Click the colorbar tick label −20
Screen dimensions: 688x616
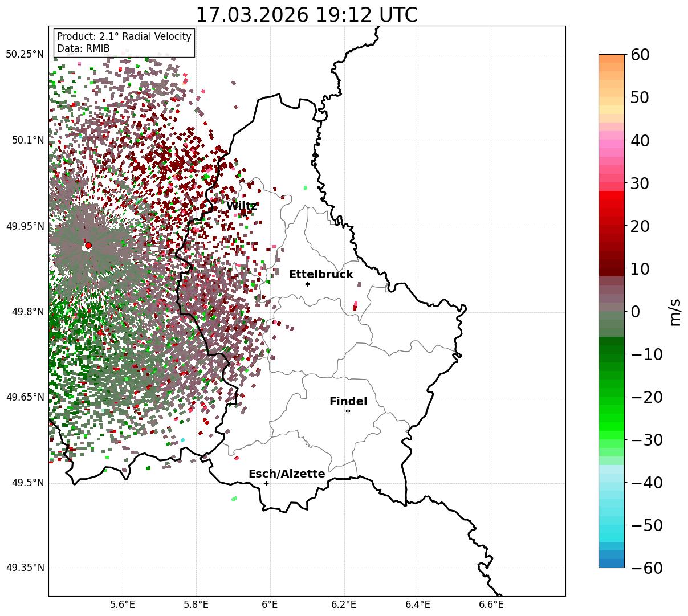(647, 397)
